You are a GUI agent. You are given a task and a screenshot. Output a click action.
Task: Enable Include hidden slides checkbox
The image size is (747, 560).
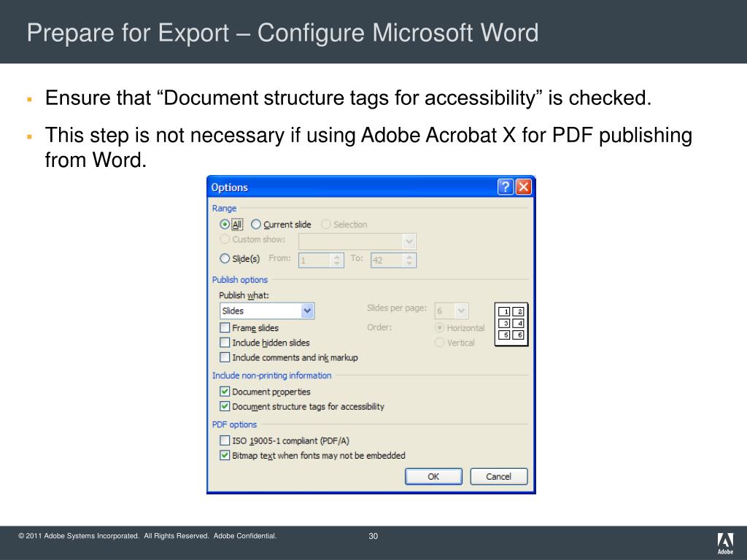225,343
